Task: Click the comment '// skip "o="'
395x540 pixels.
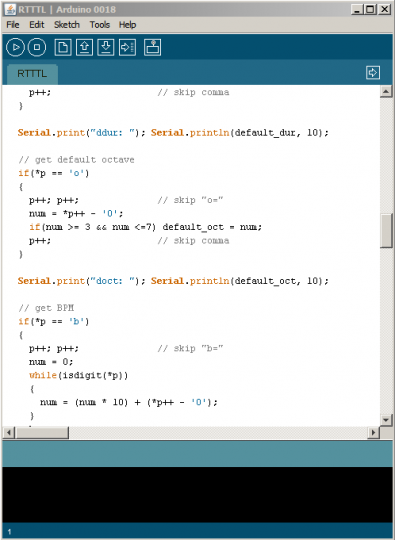Action: click(190, 200)
